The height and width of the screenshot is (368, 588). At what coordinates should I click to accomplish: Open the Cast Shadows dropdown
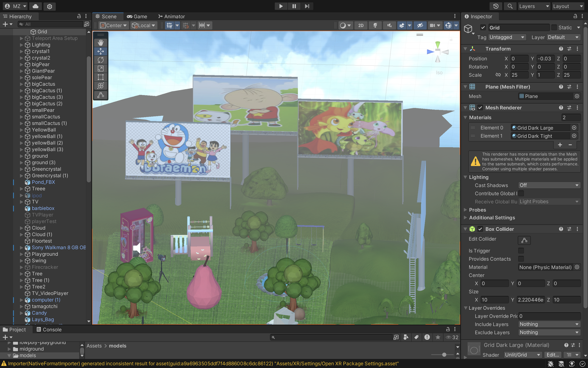(x=549, y=185)
